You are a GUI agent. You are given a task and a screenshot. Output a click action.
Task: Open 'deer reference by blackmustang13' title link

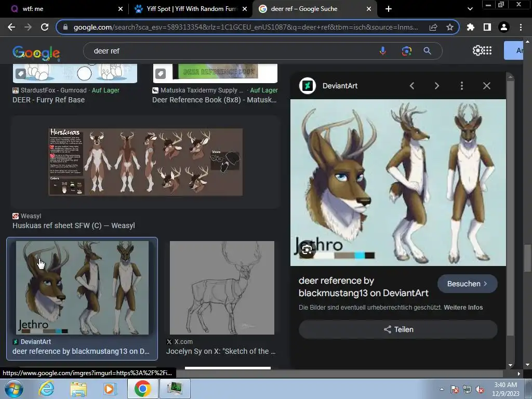[x=363, y=287]
